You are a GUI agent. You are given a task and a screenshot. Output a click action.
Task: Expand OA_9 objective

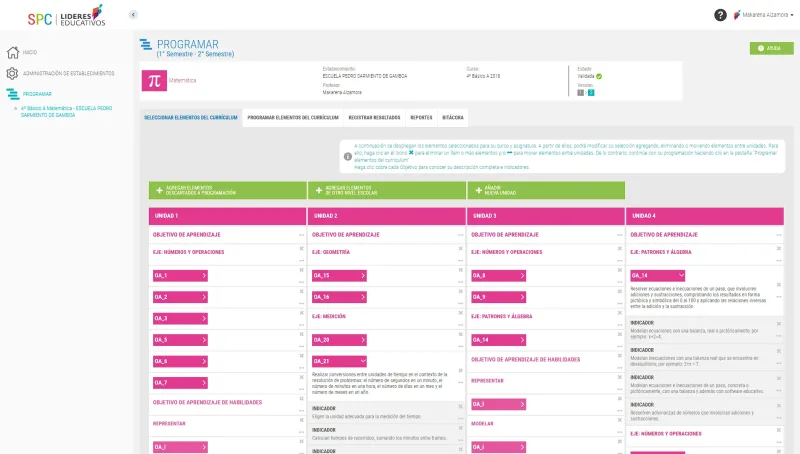click(498, 297)
